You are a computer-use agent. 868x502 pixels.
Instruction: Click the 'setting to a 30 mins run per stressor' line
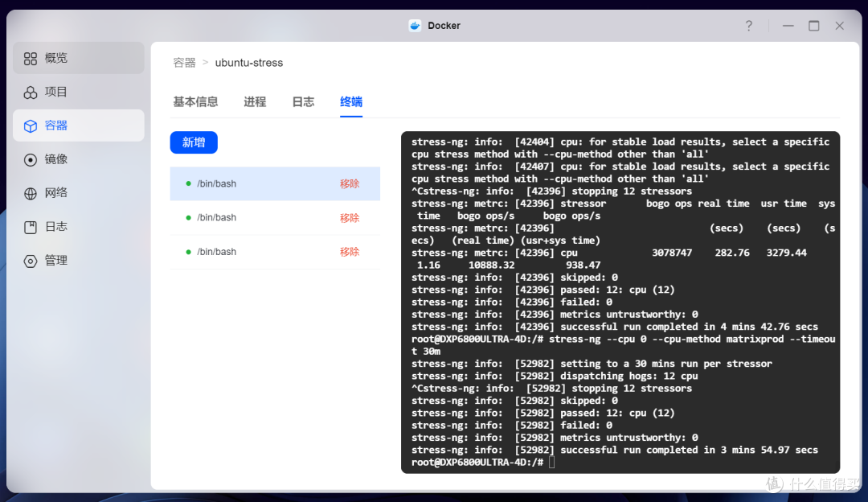coord(592,364)
